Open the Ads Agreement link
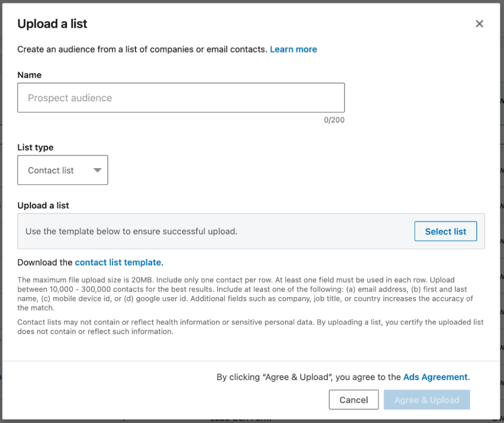The image size is (504, 423). 435,377
